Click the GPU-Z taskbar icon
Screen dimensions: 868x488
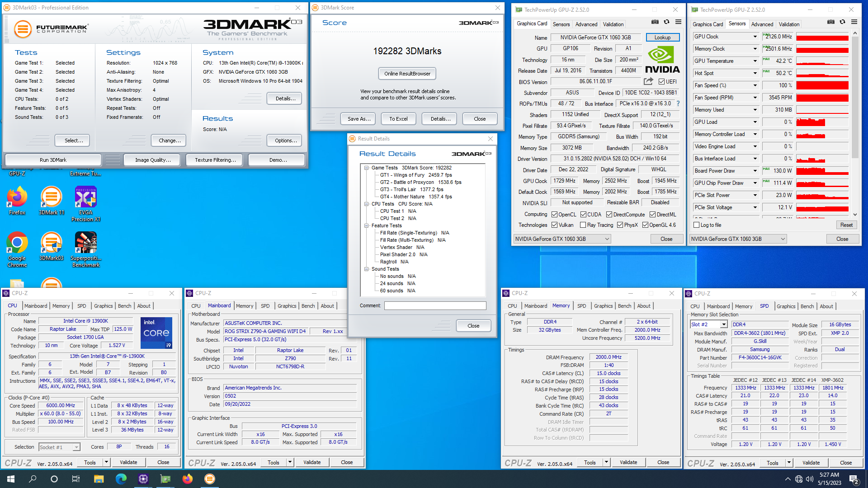(165, 479)
